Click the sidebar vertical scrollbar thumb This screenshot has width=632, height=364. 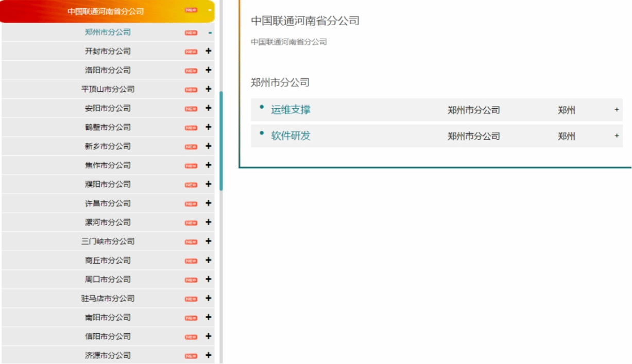(x=221, y=141)
